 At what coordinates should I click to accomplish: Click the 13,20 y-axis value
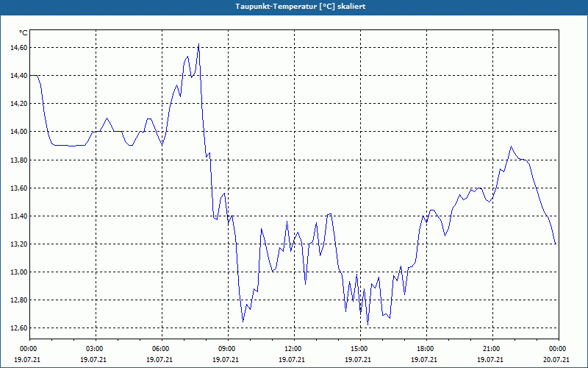click(18, 244)
